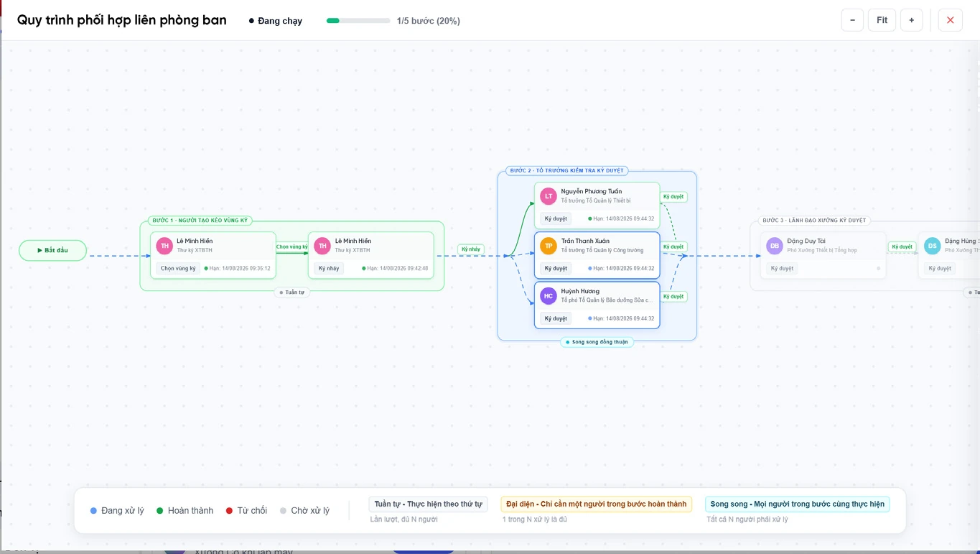This screenshot has height=554, width=980.
Task: Click the LT avatar of Nguyễn Phương Tuấn
Action: [549, 196]
